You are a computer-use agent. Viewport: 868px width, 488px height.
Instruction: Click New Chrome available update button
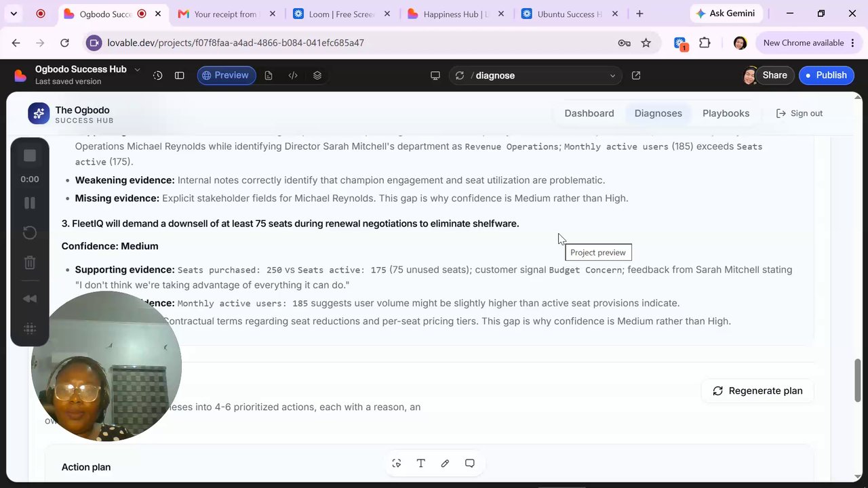click(x=809, y=43)
